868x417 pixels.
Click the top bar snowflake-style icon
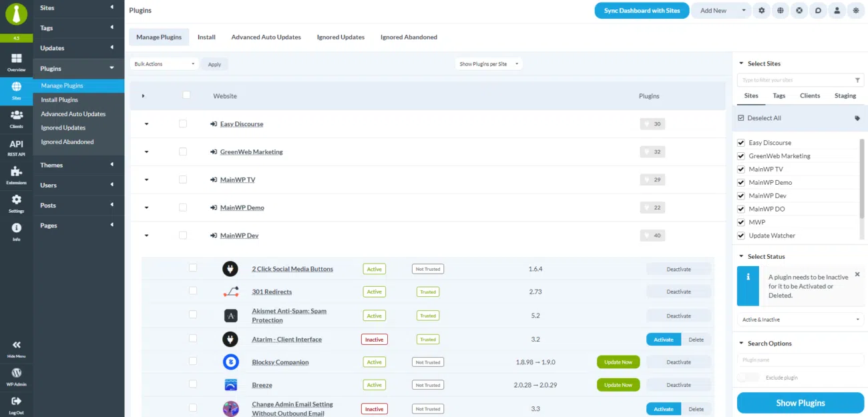(855, 11)
